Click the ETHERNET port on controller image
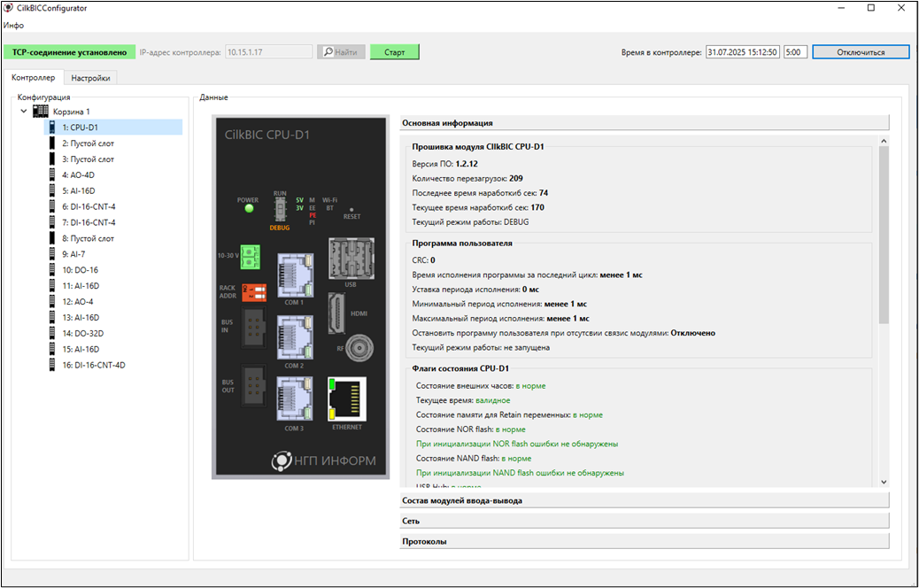919x588 pixels. [347, 399]
